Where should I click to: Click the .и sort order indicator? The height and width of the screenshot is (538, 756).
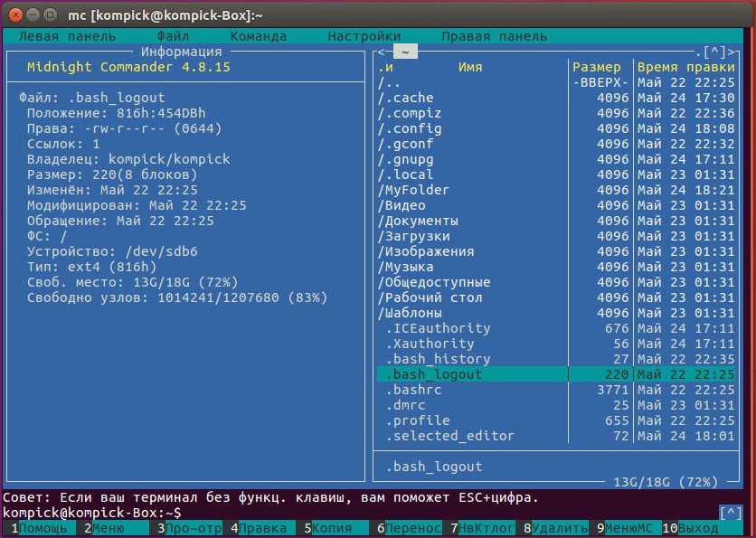point(386,67)
